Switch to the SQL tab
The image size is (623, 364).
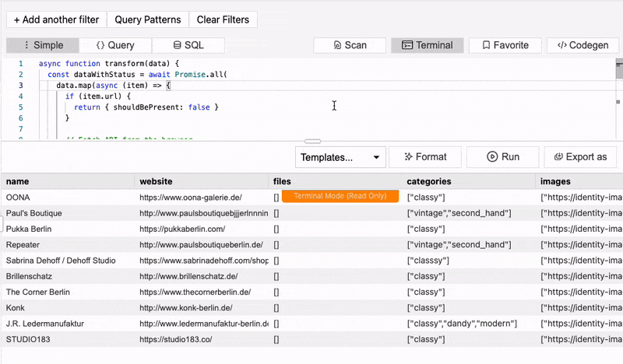188,45
